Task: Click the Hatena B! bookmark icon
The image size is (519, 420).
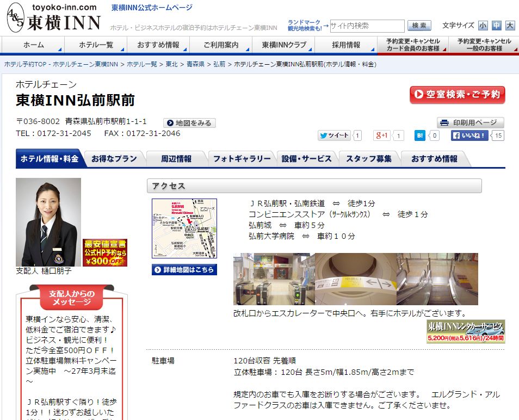Action: 419,135
